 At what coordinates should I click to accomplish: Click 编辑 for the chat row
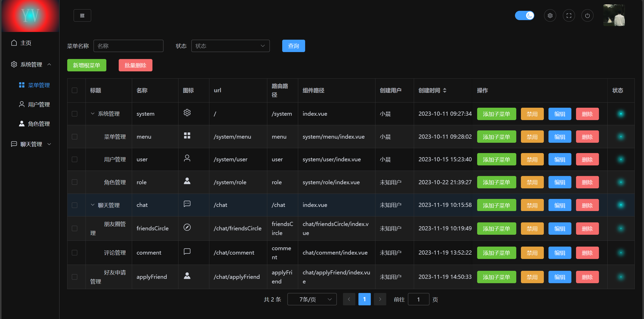click(x=560, y=205)
